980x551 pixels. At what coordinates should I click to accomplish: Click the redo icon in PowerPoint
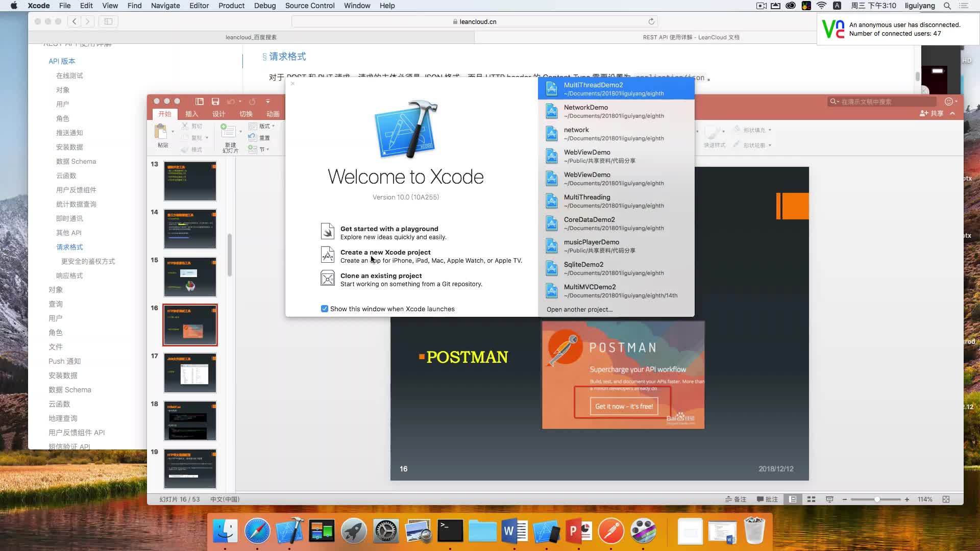pyautogui.click(x=252, y=102)
